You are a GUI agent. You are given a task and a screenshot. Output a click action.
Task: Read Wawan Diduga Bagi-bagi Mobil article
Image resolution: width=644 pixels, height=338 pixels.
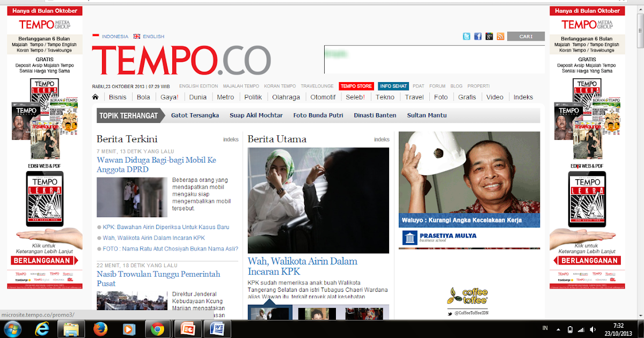pyautogui.click(x=156, y=165)
